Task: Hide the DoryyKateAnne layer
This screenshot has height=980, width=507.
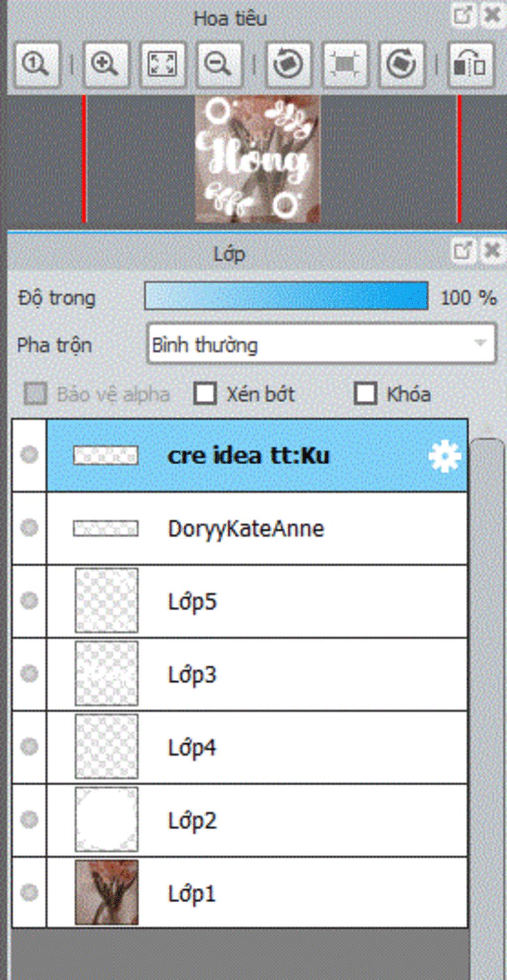Action: pyautogui.click(x=29, y=528)
